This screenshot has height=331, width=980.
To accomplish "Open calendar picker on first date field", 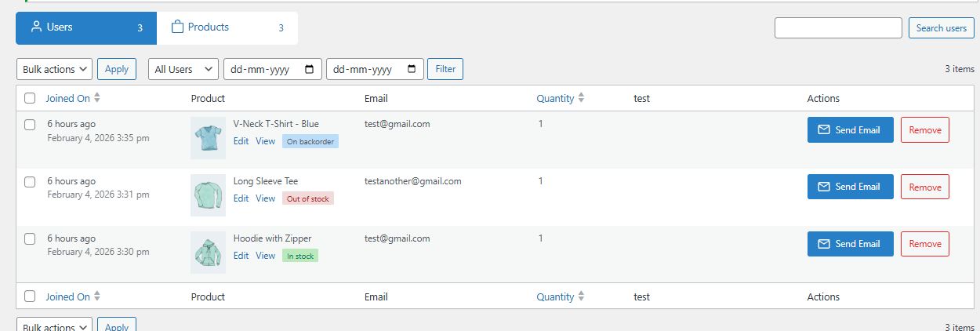I will 310,69.
